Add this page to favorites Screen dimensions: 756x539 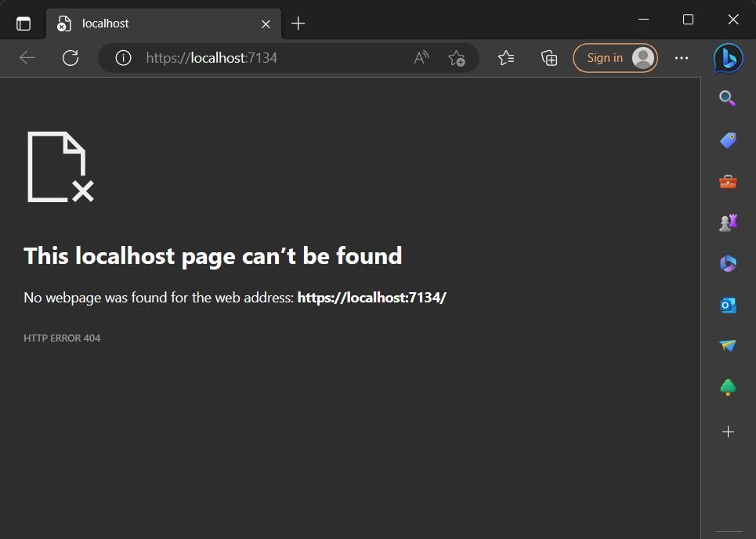[457, 57]
